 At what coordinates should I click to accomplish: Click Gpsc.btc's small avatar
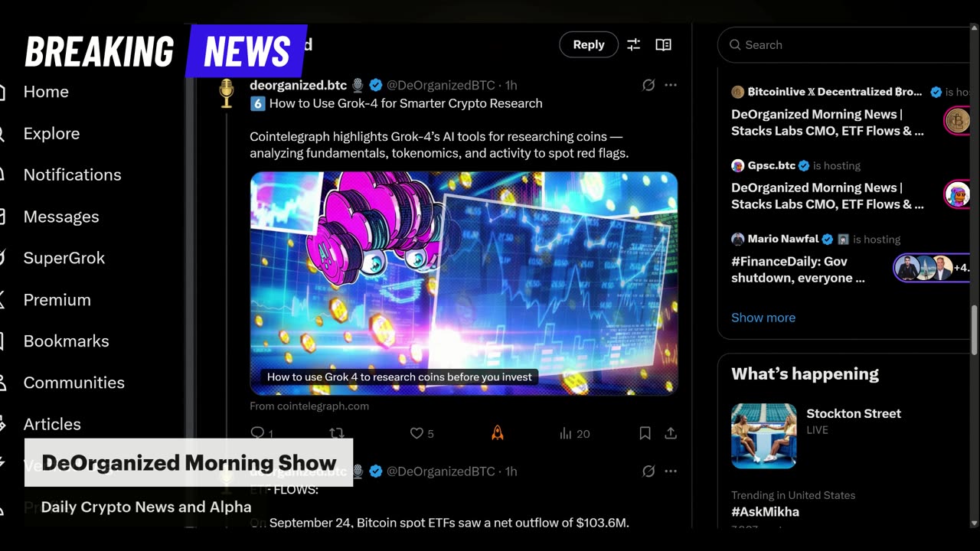tap(738, 165)
